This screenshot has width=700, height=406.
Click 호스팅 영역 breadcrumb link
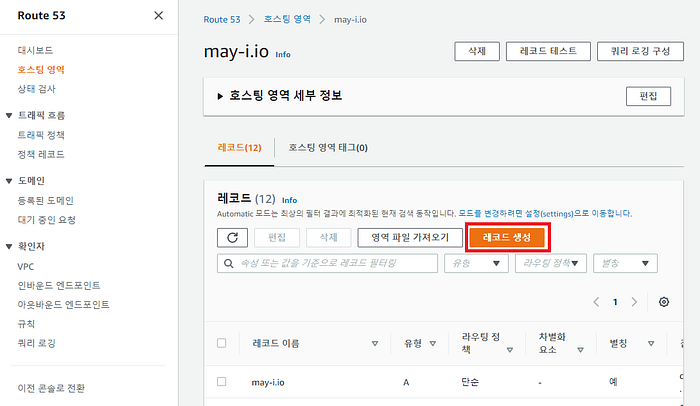pos(287,19)
